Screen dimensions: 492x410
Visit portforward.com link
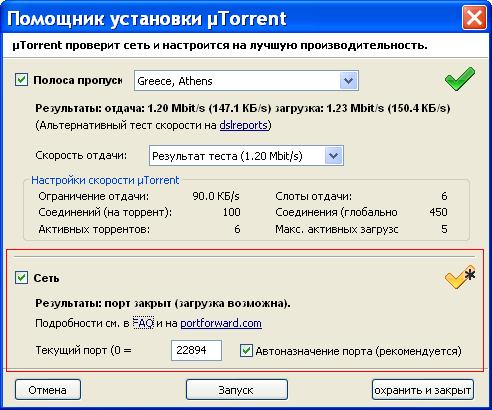click(x=221, y=323)
